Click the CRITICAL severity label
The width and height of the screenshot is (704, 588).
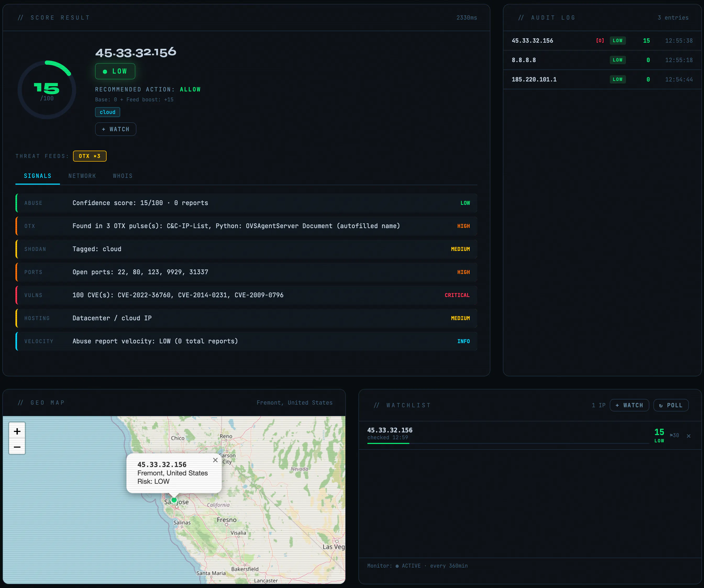click(457, 295)
